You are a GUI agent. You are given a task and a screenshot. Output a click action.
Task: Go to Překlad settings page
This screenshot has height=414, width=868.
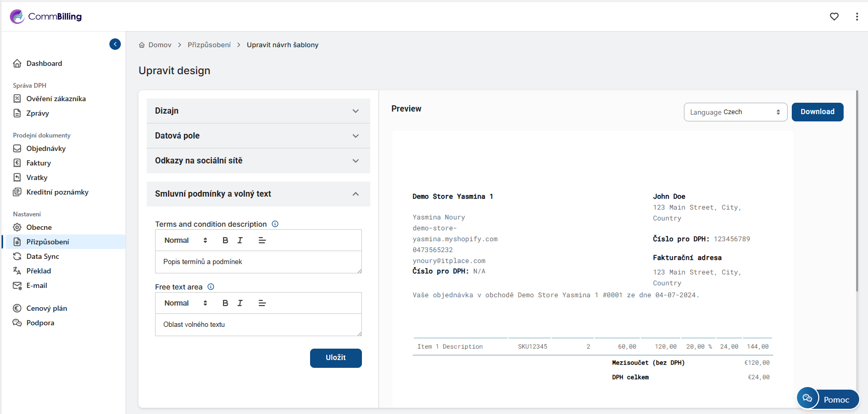[x=38, y=271]
